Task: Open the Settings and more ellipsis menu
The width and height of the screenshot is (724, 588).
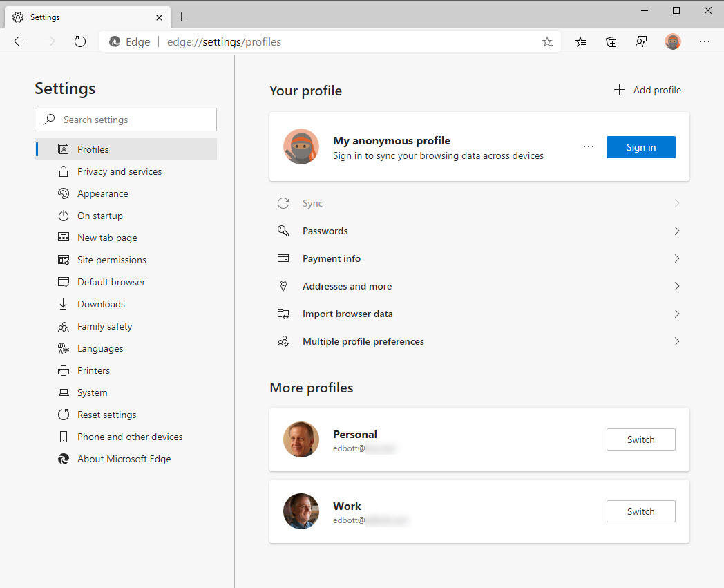Action: coord(704,41)
